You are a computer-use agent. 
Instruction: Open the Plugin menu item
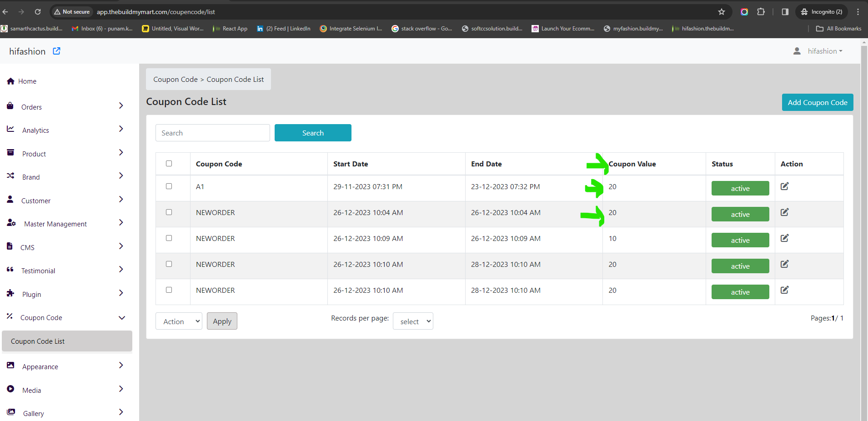[x=32, y=294]
